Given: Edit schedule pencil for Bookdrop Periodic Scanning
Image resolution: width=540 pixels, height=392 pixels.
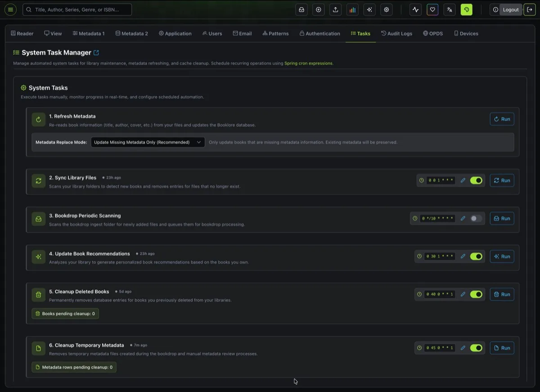Looking at the screenshot, I should coord(463,218).
